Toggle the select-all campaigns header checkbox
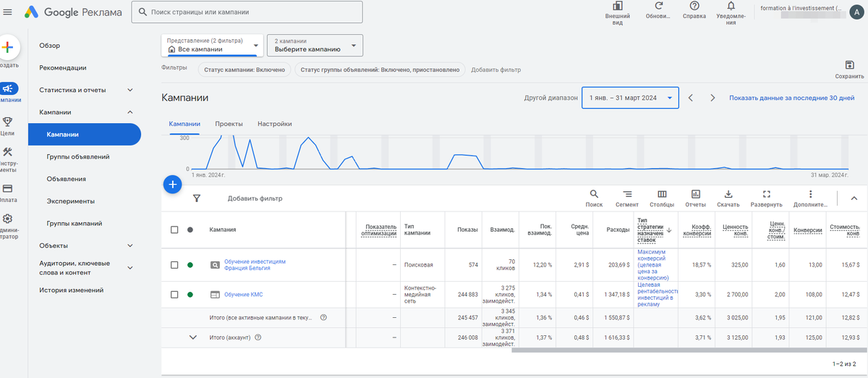 click(174, 230)
